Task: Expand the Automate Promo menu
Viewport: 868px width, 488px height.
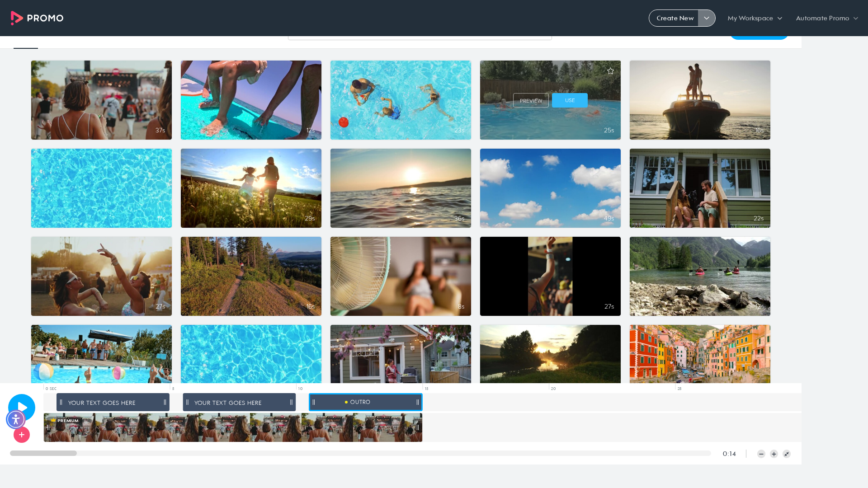Action: (x=827, y=18)
